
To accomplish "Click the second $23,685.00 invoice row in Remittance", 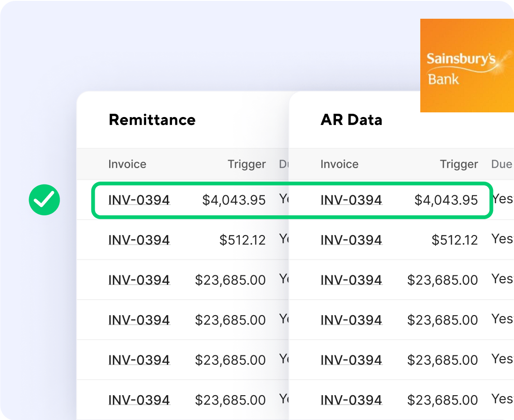I will [x=139, y=320].
